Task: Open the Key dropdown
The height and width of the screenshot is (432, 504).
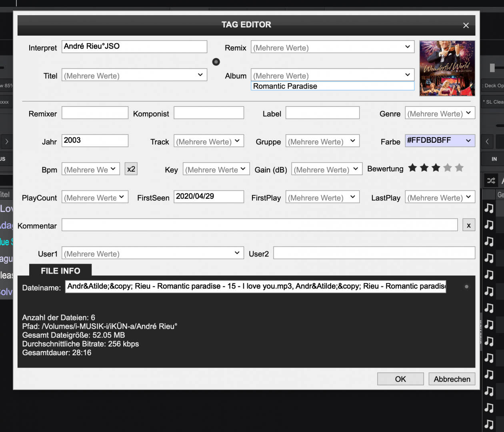Action: (243, 169)
